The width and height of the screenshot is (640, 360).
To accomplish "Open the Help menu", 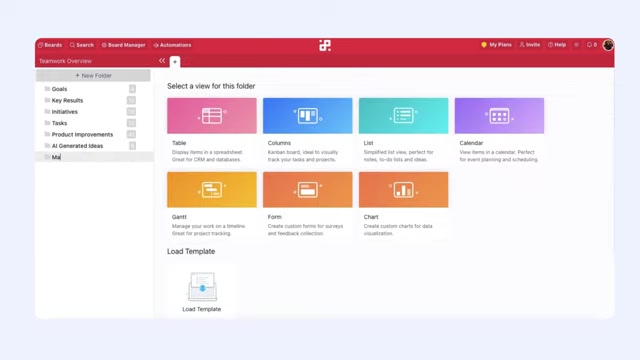I will tap(557, 44).
